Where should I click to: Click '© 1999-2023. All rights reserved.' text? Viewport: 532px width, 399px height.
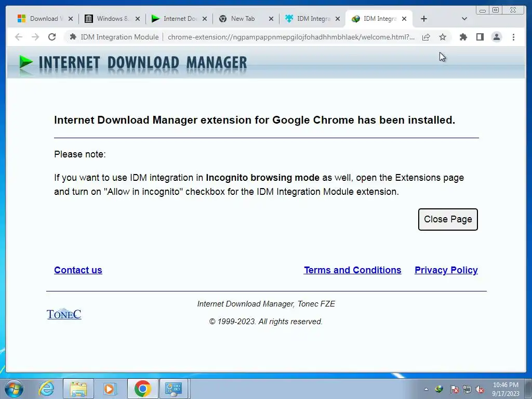tap(266, 322)
